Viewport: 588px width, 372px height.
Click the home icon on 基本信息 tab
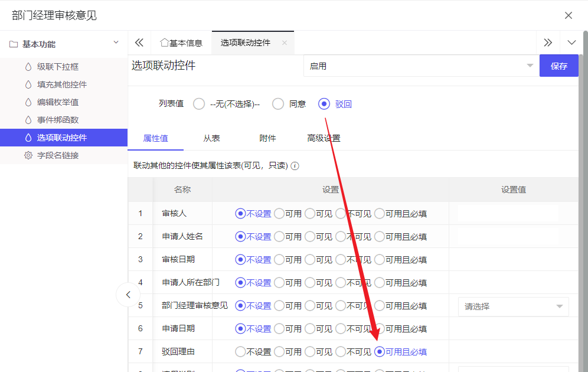click(164, 43)
